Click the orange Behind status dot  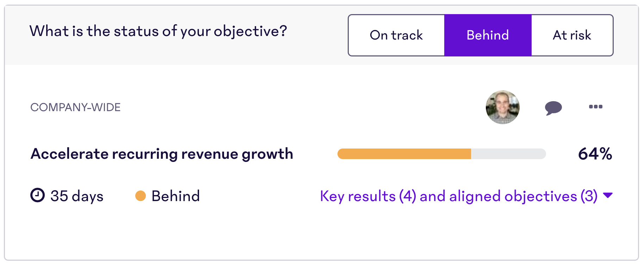pyautogui.click(x=141, y=196)
